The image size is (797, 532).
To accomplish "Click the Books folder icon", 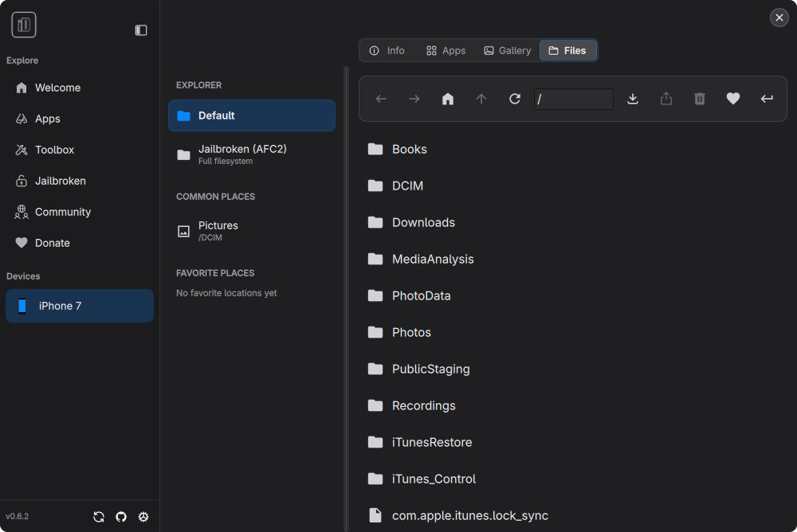I will [x=375, y=149].
